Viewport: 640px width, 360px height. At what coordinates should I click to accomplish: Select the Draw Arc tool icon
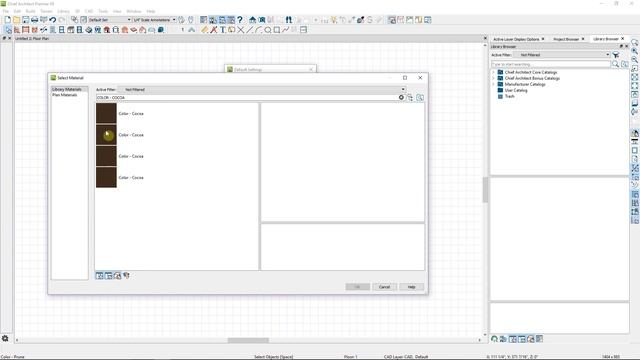click(x=258, y=30)
